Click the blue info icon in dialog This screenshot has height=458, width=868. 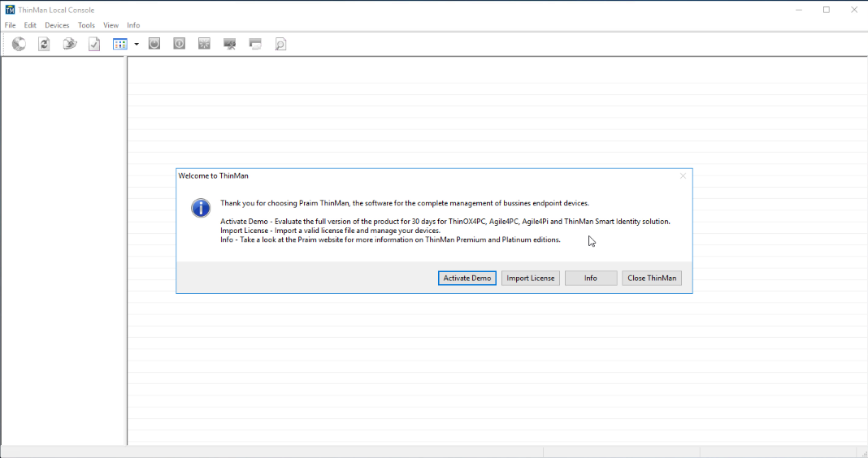click(201, 208)
